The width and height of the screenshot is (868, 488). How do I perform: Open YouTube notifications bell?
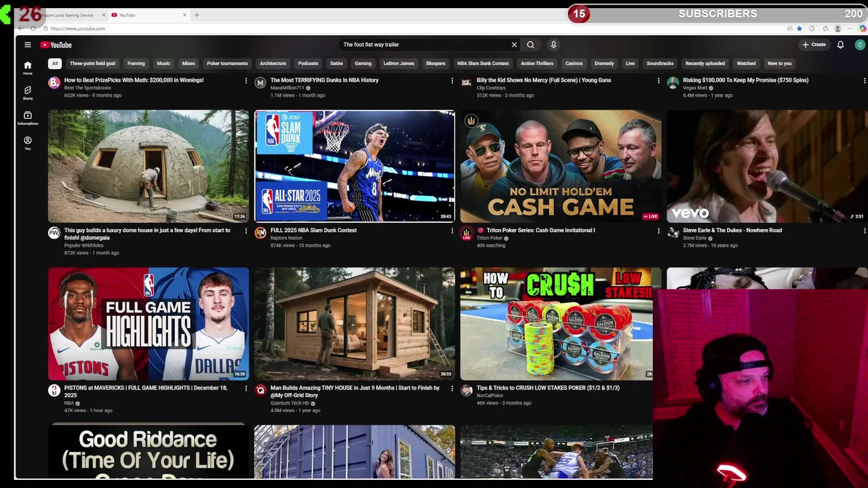click(840, 45)
